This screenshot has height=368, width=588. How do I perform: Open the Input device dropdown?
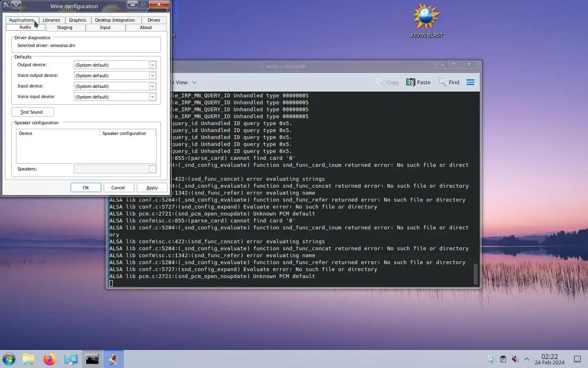tap(152, 86)
